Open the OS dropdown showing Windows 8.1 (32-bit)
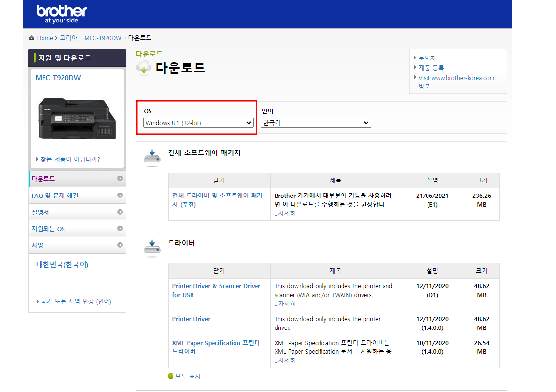The image size is (556, 392). coord(198,123)
